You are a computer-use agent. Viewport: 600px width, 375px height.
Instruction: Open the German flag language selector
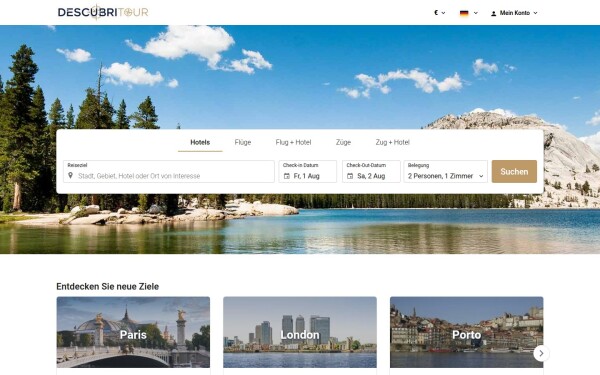click(469, 13)
